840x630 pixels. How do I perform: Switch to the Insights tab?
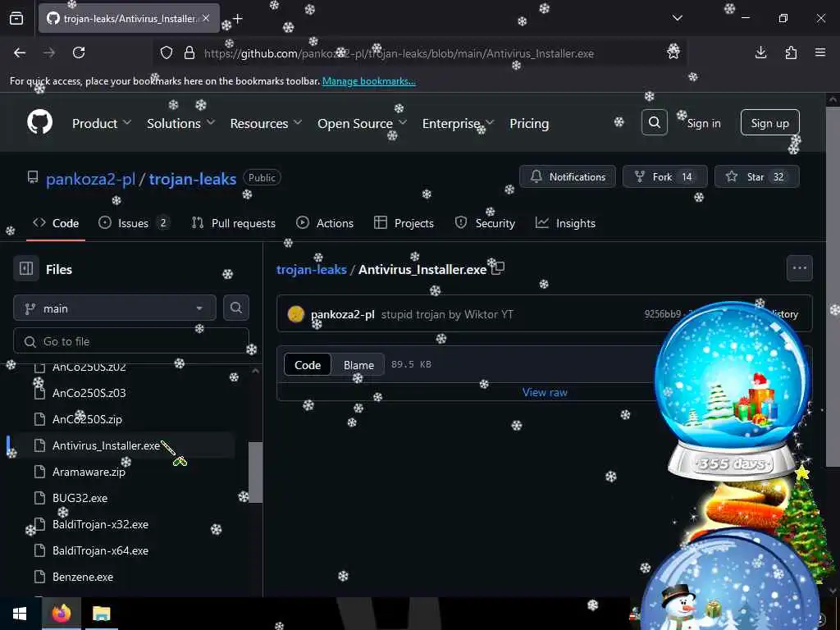pyautogui.click(x=565, y=223)
